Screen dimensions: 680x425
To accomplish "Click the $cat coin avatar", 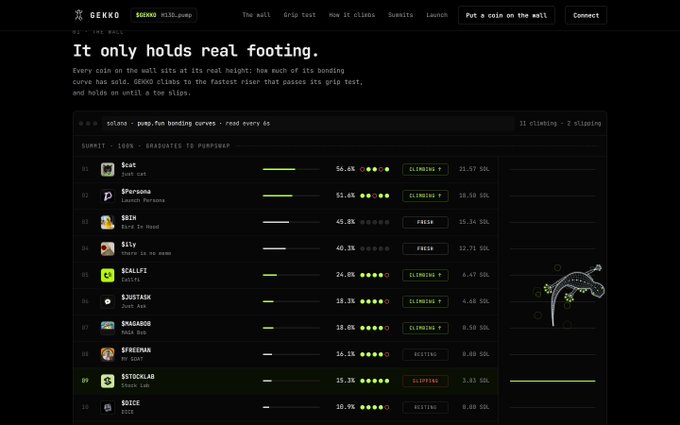I will coord(108,169).
